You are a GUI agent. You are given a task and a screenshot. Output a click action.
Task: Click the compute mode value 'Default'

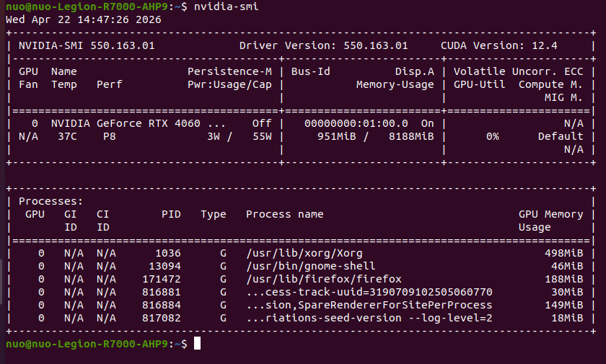coord(561,136)
